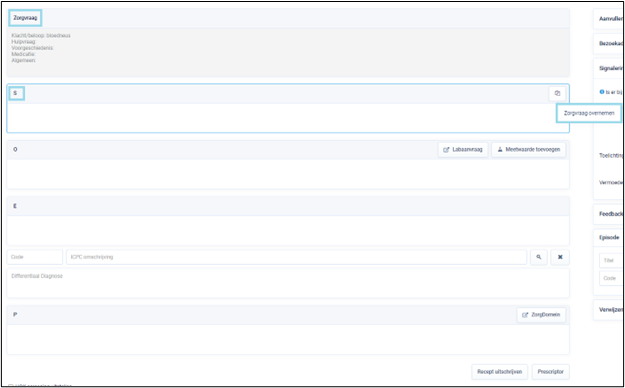625x388 pixels.
Task: Focus the ICPC Code input in E section
Action: [35, 257]
